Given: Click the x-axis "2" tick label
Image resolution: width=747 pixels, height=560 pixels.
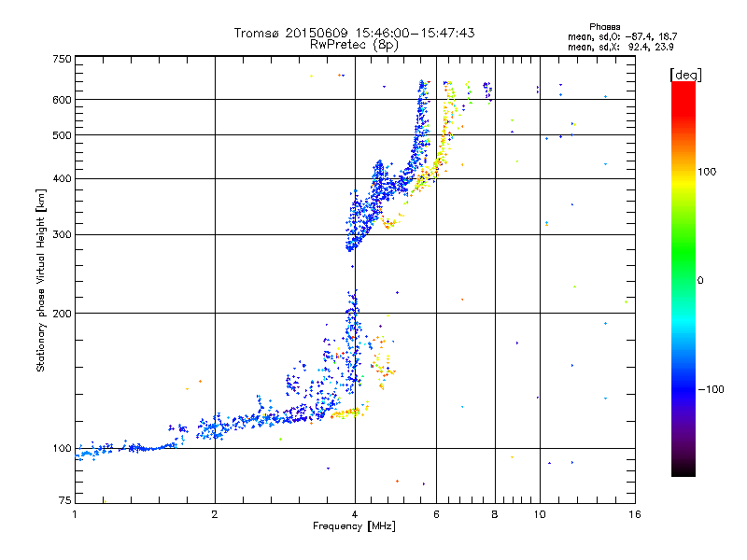Looking at the screenshot, I should coord(215,514).
